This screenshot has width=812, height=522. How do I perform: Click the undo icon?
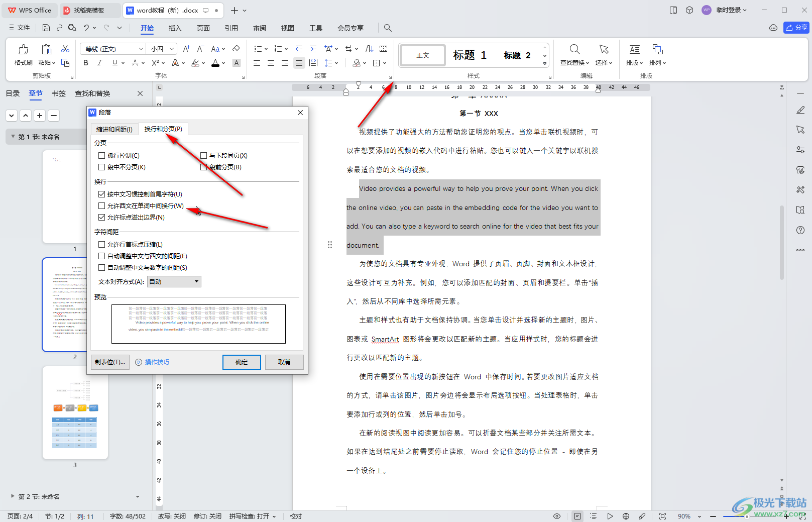click(86, 28)
